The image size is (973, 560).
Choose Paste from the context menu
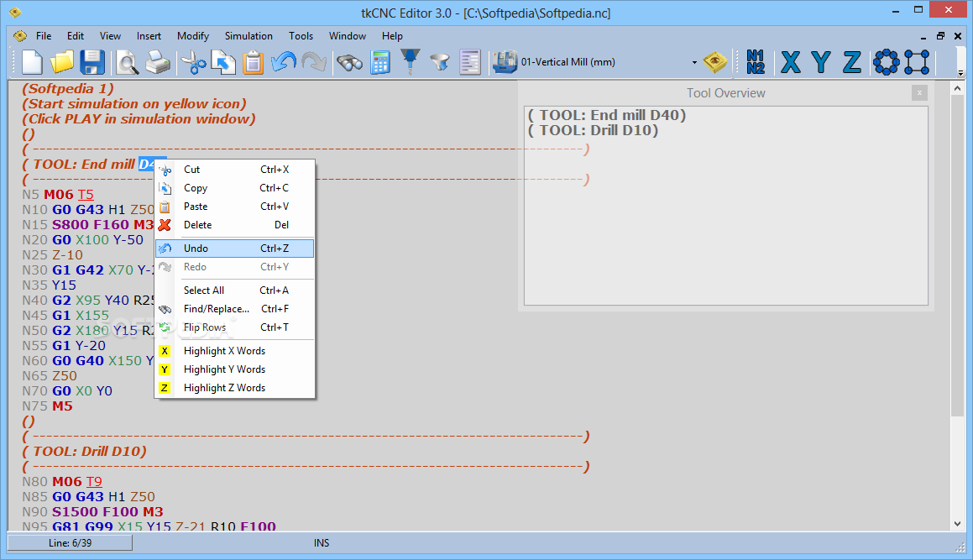[234, 207]
